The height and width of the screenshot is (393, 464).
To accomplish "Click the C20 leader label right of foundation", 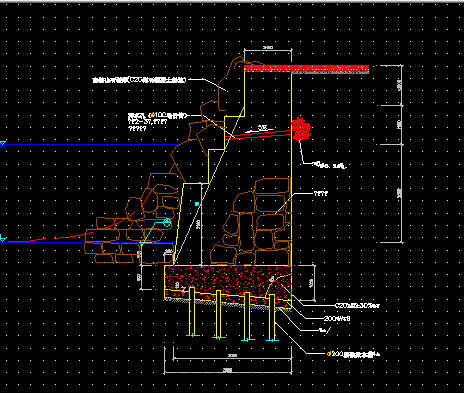I will click(x=357, y=305).
